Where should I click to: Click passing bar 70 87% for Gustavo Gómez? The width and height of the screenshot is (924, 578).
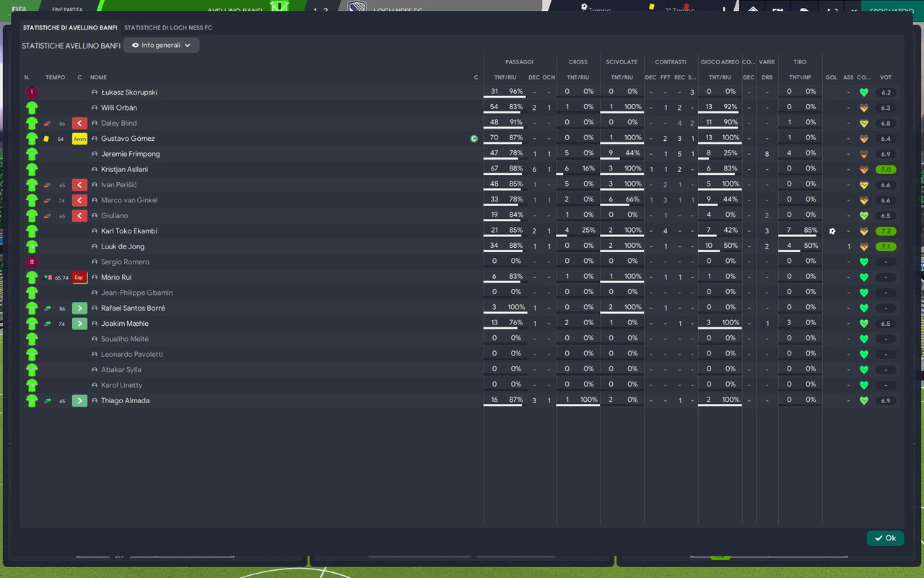pos(505,138)
